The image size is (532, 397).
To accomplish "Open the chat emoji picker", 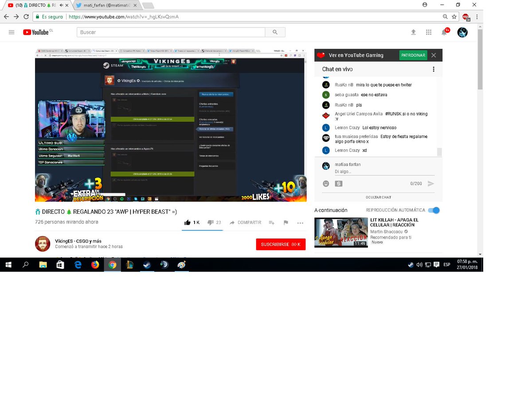I will 326,184.
